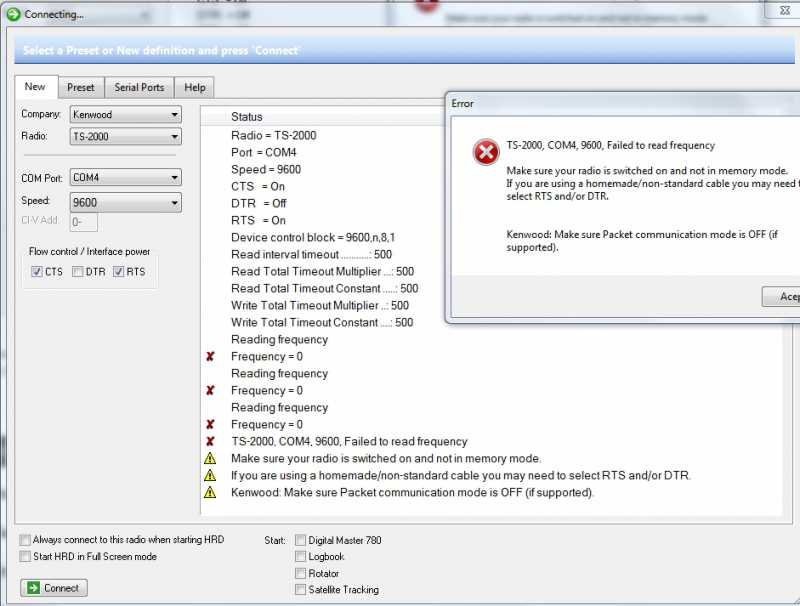The image size is (800, 606).
Task: Click warning icon beside Packet communication message
Action: (210, 492)
